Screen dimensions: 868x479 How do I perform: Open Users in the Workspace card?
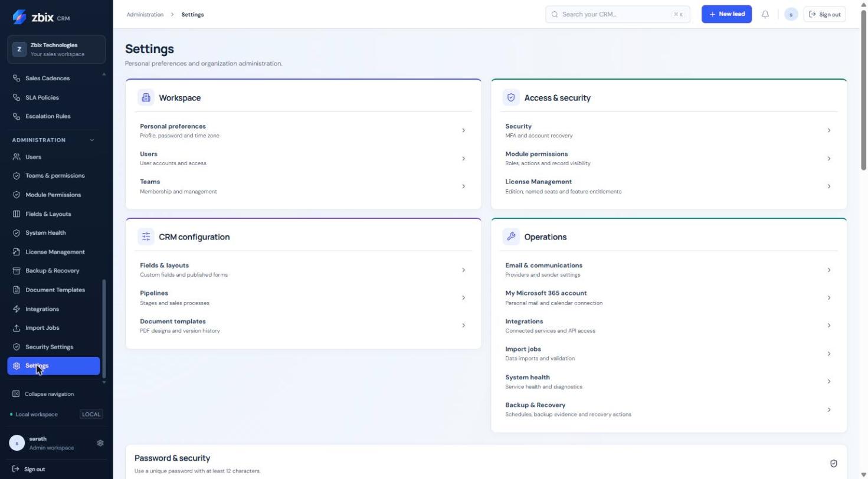(303, 158)
